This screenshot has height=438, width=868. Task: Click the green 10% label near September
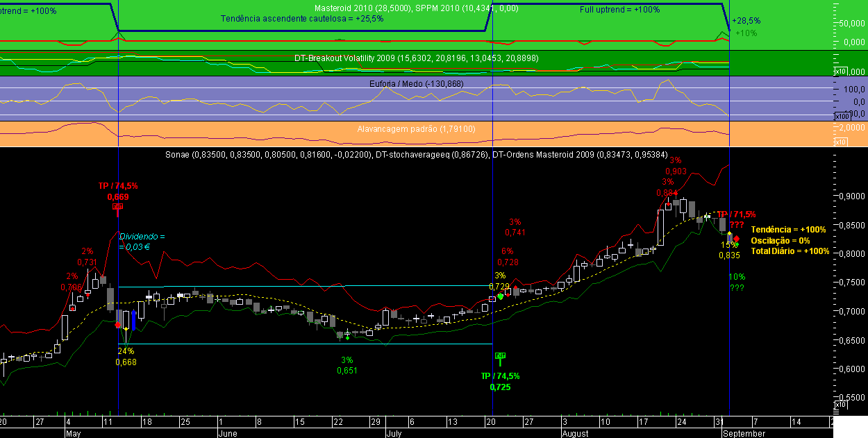point(737,277)
